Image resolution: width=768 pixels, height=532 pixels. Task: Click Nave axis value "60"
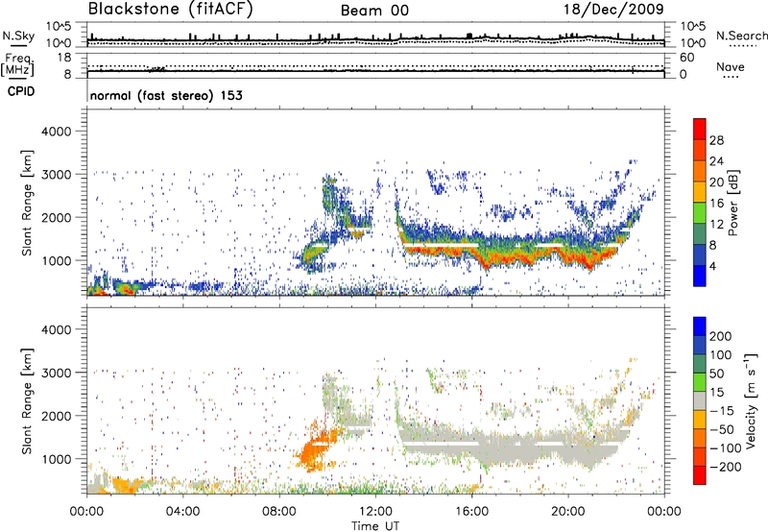686,58
